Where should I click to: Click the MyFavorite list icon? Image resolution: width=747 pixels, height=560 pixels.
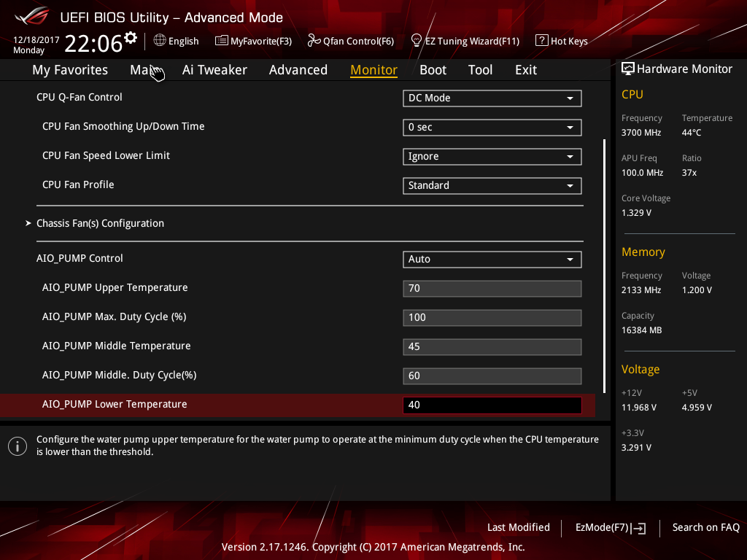222,41
